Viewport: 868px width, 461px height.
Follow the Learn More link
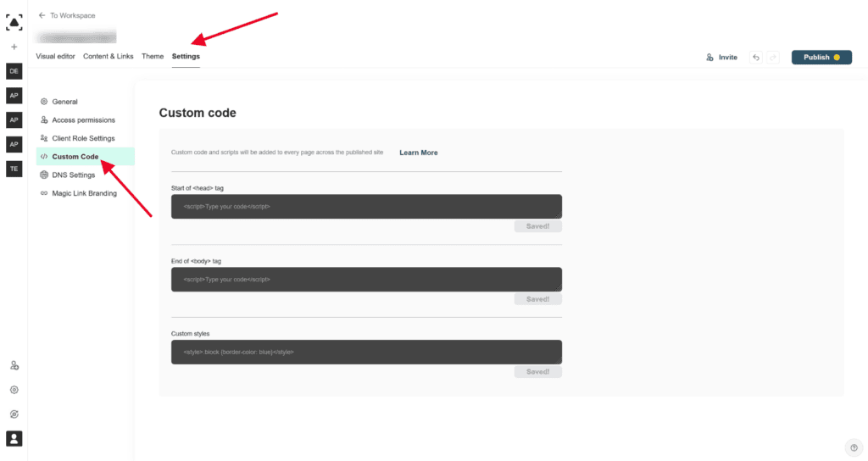click(x=419, y=153)
